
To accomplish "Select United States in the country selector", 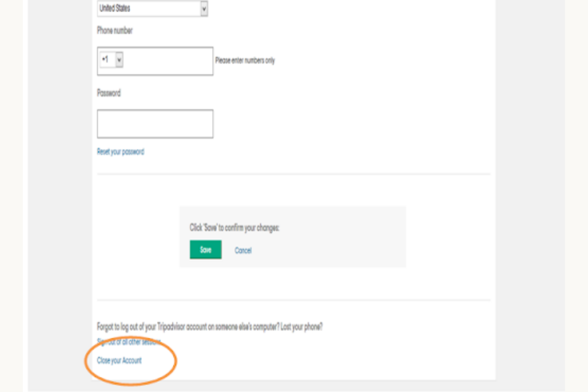I will [x=152, y=8].
